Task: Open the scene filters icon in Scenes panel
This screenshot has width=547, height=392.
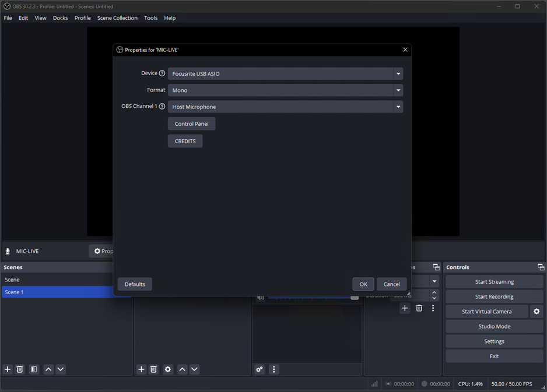Action: (x=34, y=369)
